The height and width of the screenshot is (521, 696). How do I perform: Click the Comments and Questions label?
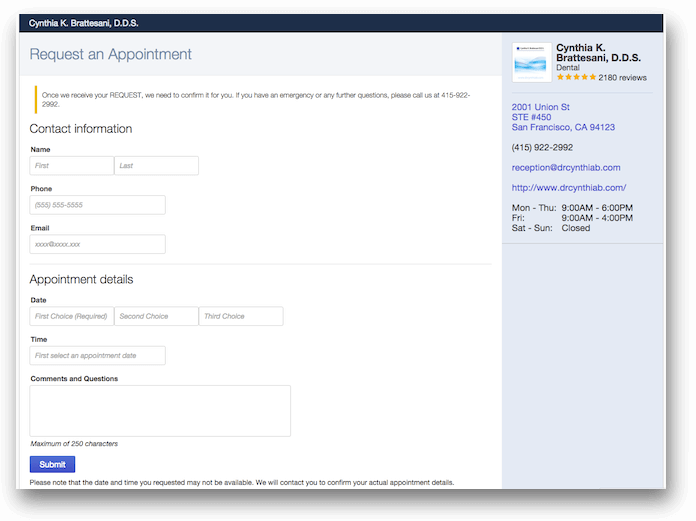tap(74, 379)
